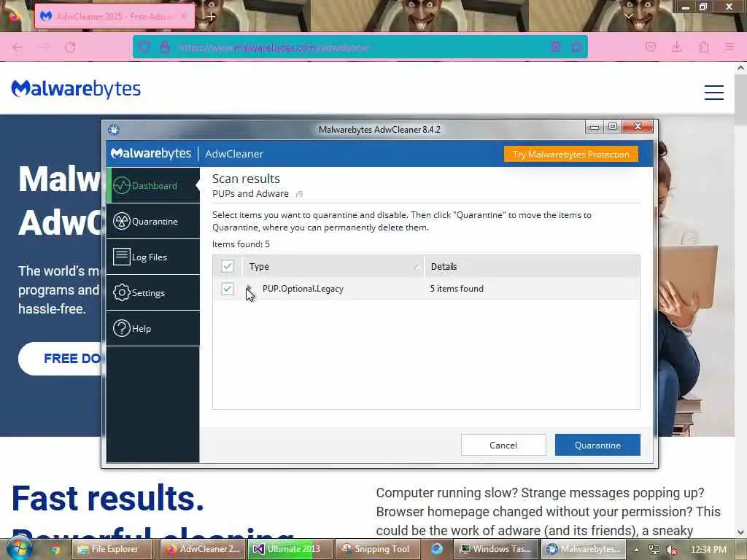Screen dimensions: 747x560
Task: Click the 12:34 PM taskbar clock
Action: [x=708, y=550]
